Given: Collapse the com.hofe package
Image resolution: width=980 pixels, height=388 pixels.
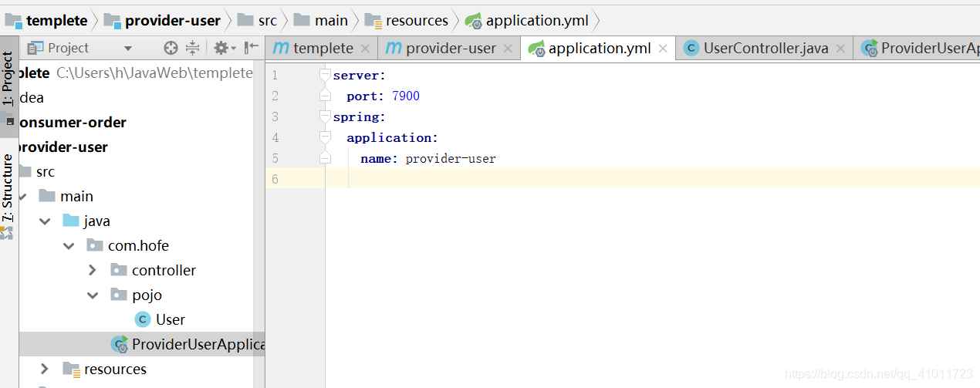Looking at the screenshot, I should [69, 246].
